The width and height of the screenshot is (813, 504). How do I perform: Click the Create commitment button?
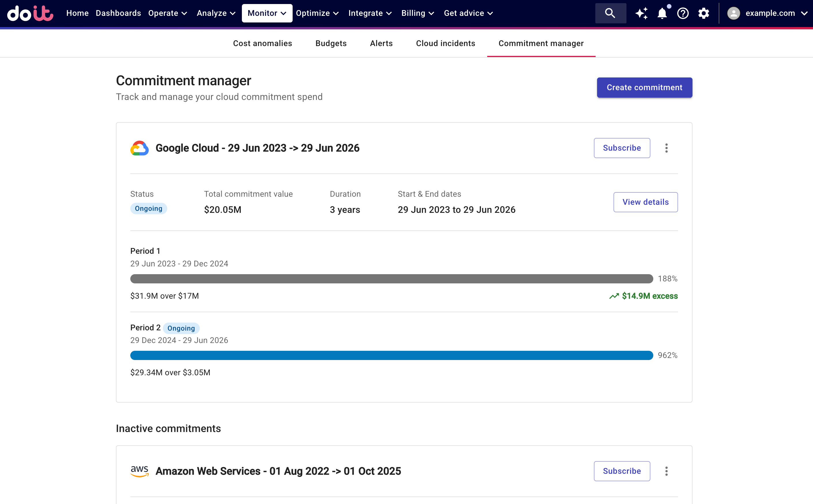pyautogui.click(x=644, y=87)
